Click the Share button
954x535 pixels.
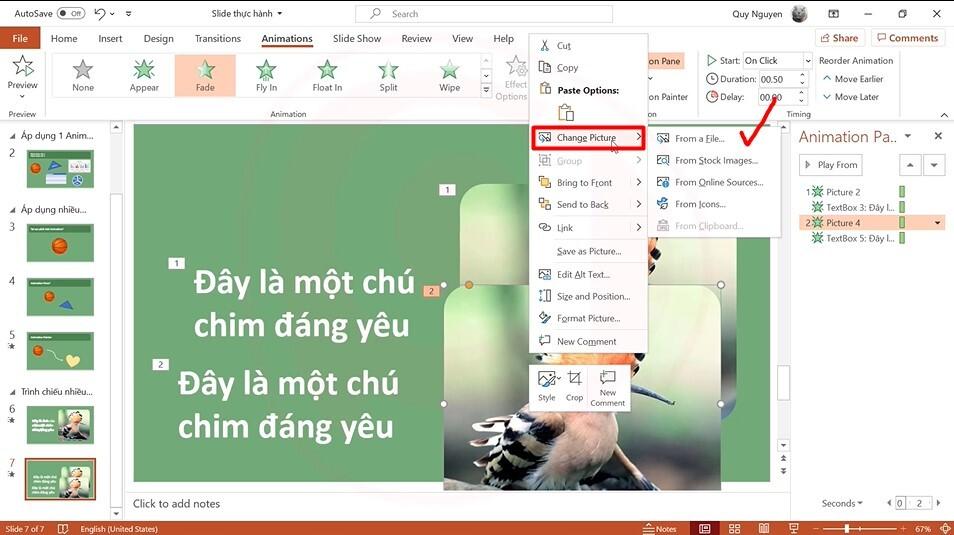pos(839,38)
